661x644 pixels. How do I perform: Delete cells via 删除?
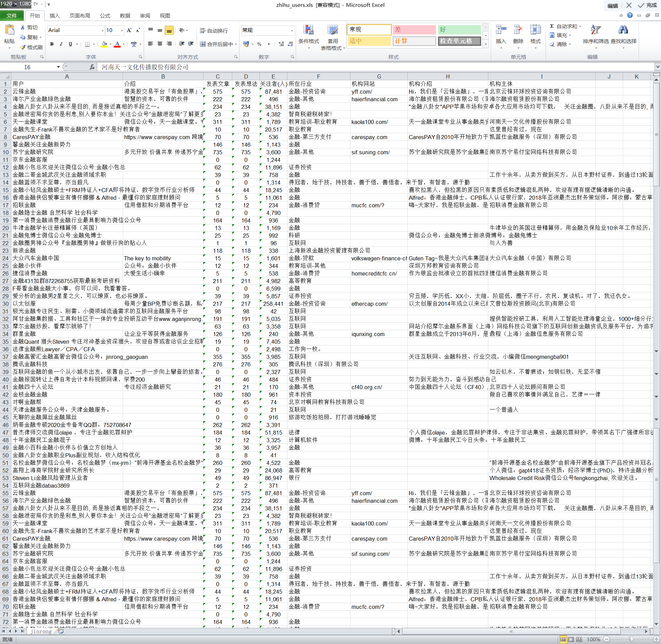point(518,37)
